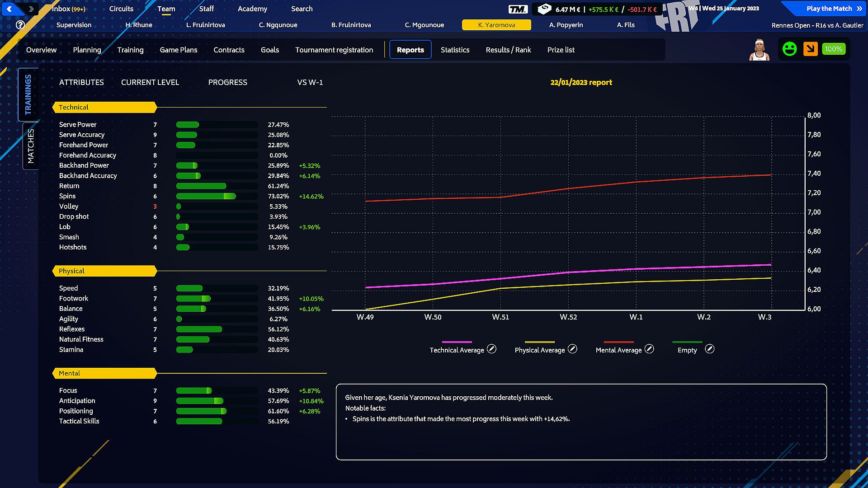Open the Tournament registration tab

(334, 50)
